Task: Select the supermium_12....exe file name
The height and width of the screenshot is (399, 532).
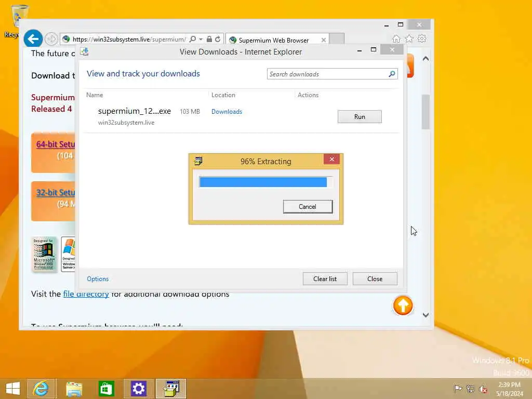Action: (135, 111)
